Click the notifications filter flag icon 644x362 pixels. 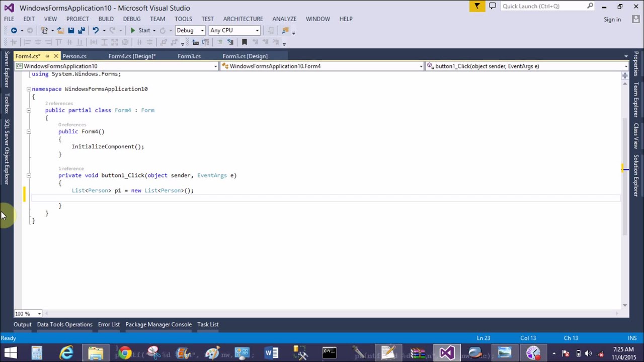click(x=477, y=6)
